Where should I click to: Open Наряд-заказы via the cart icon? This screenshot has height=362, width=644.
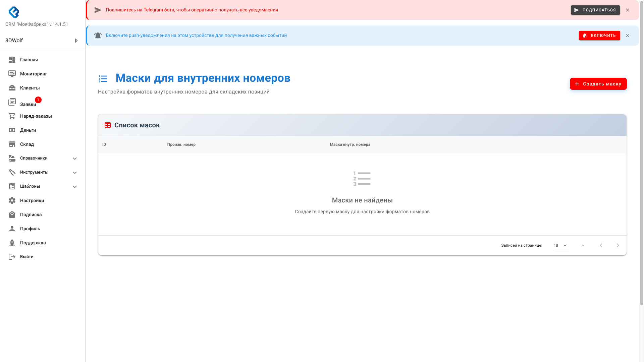12,116
